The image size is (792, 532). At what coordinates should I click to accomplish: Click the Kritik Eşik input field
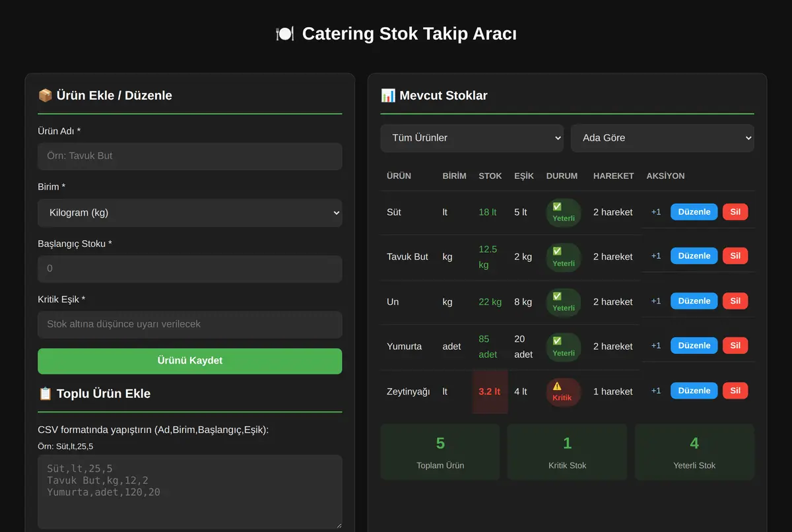[x=189, y=325]
